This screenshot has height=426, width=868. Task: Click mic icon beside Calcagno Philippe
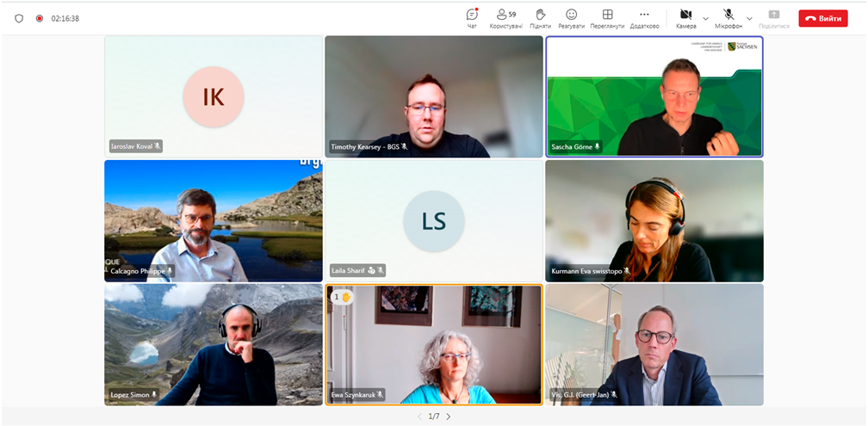point(170,271)
